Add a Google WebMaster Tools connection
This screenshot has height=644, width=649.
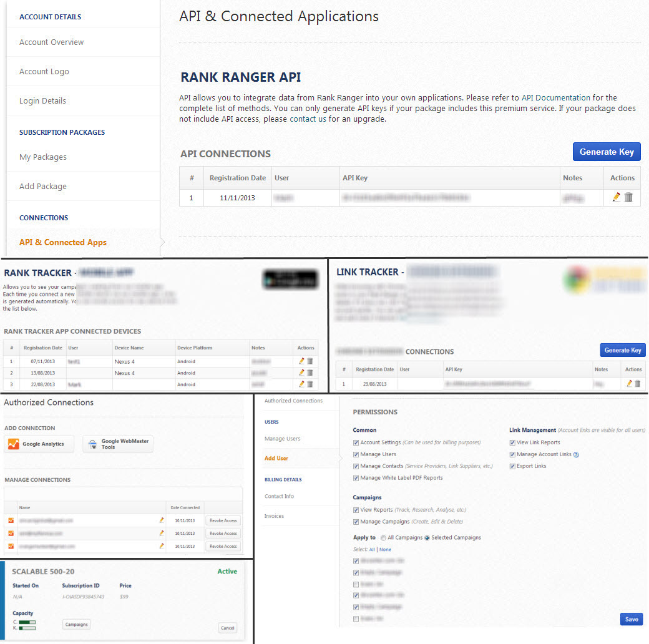pyautogui.click(x=118, y=444)
